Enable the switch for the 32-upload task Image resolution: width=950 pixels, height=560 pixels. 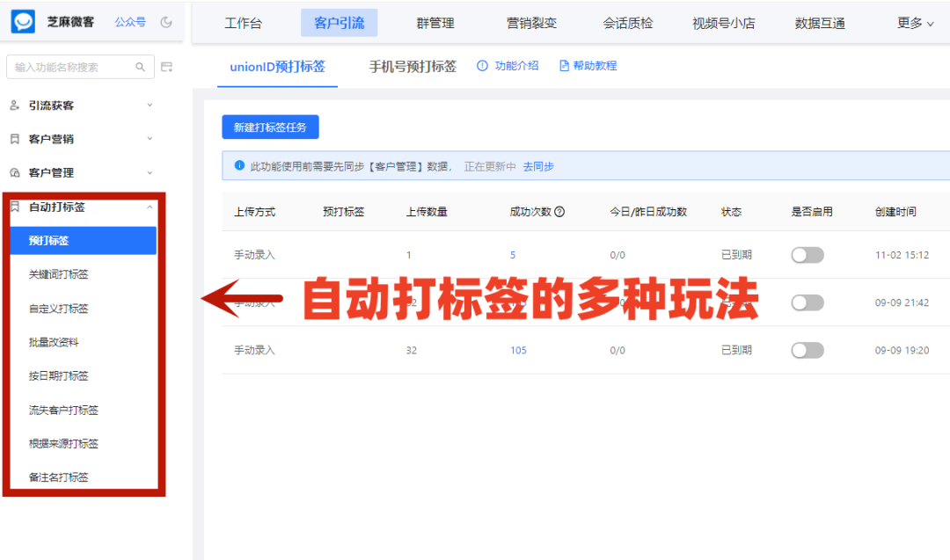pos(807,350)
